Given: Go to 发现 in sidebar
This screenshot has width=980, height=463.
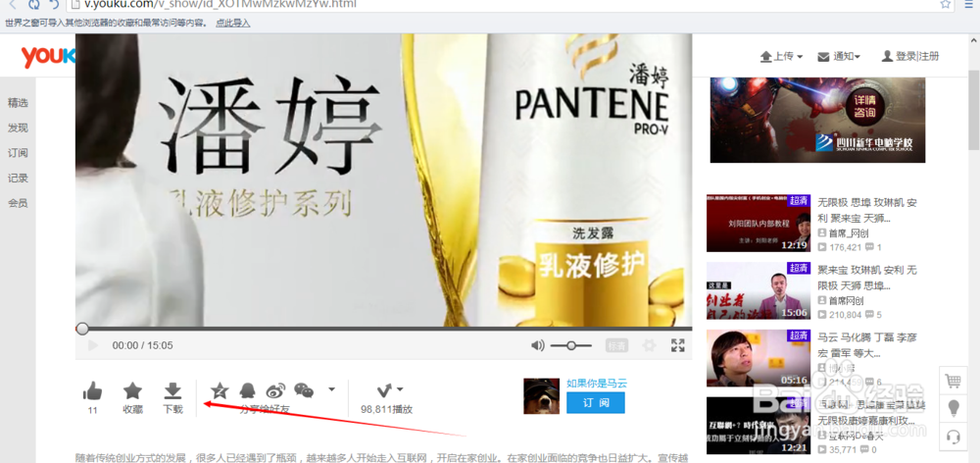Looking at the screenshot, I should (x=18, y=129).
